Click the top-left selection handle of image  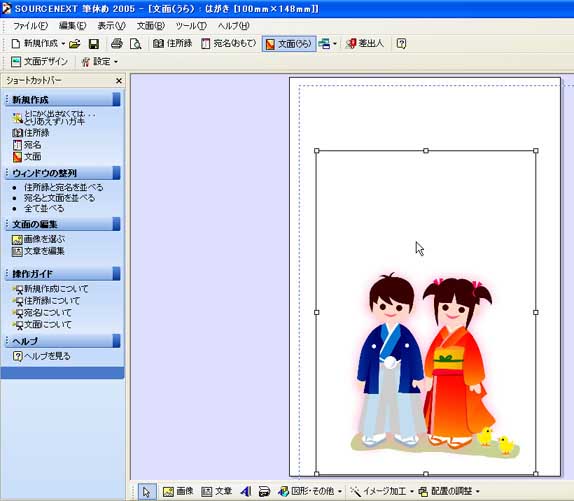317,151
